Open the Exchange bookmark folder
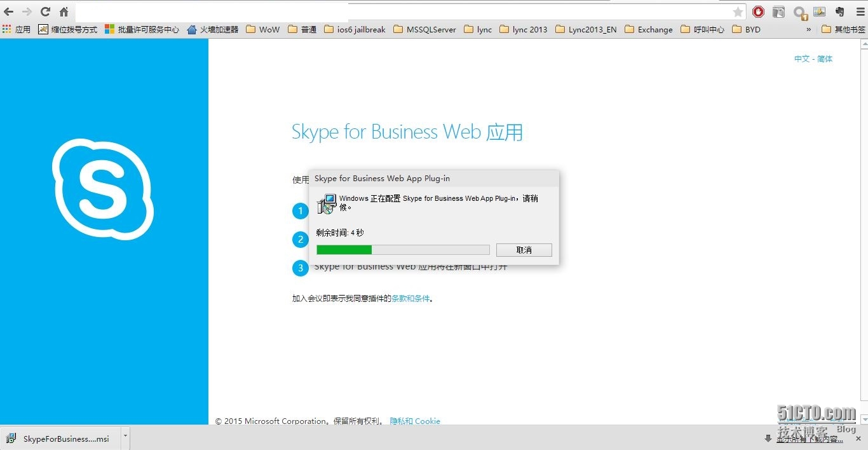The width and height of the screenshot is (868, 450). click(649, 29)
